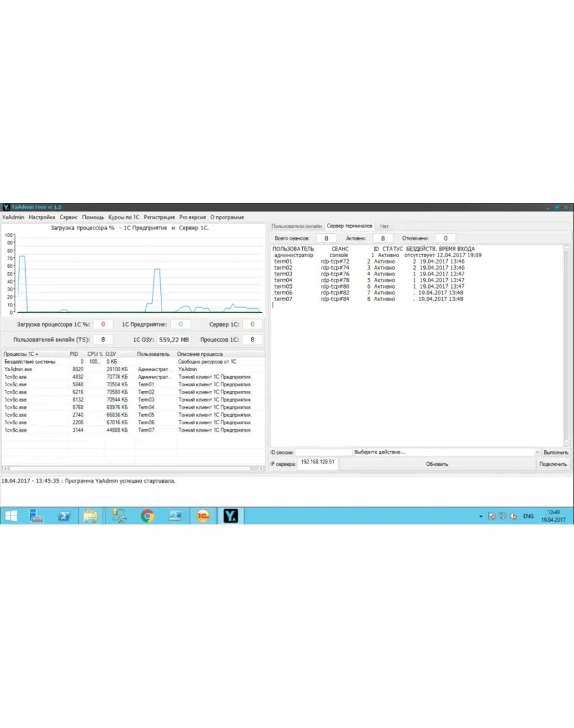
Task: Open Google Chrome from taskbar
Action: point(147,516)
